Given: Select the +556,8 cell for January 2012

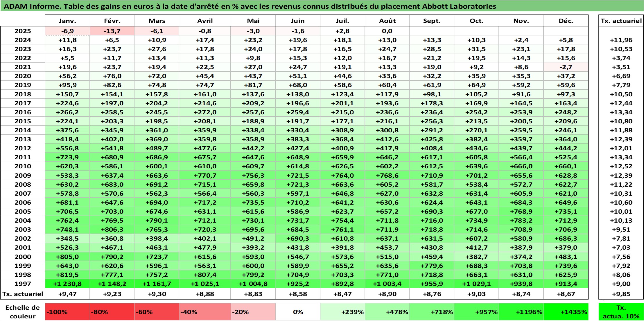Looking at the screenshot, I should [x=67, y=148].
